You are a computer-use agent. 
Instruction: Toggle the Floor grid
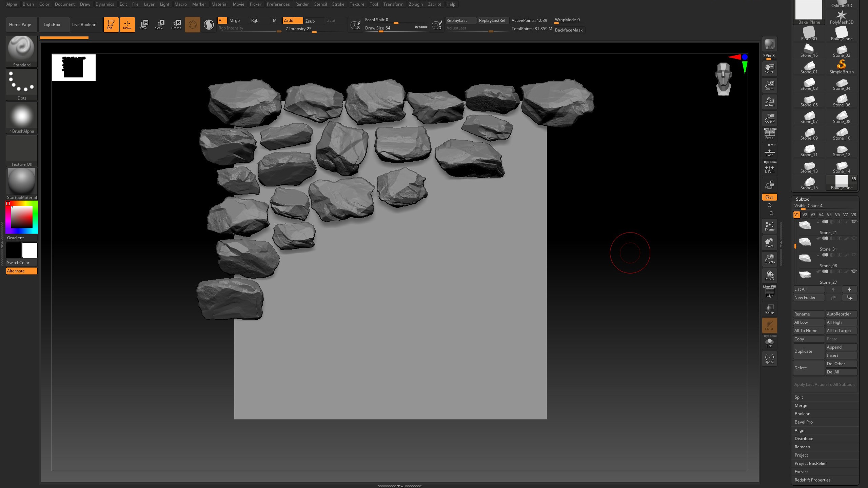point(769,151)
